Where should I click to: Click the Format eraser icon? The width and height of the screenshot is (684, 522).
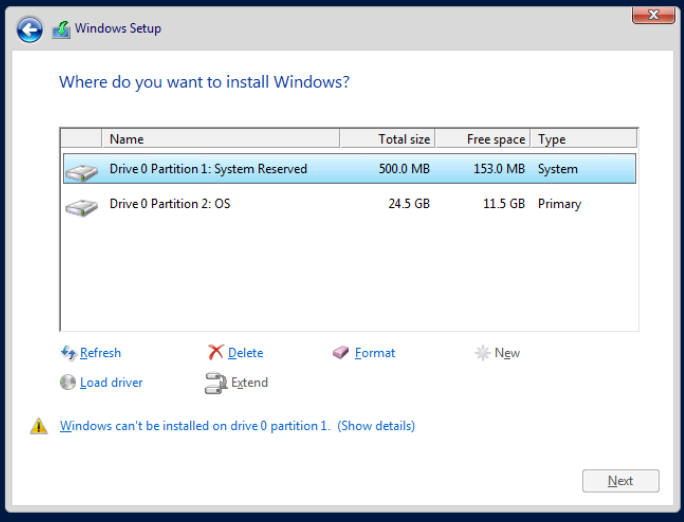point(341,353)
